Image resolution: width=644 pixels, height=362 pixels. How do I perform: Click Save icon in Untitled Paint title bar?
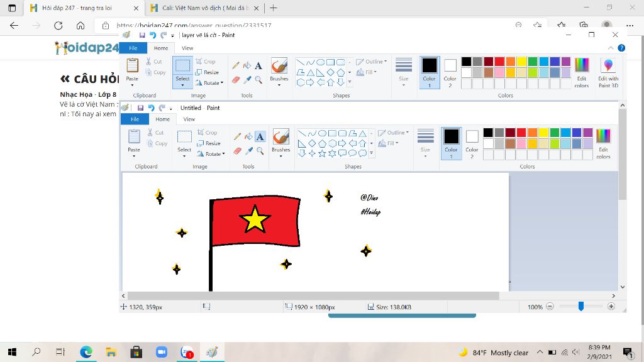(x=140, y=108)
